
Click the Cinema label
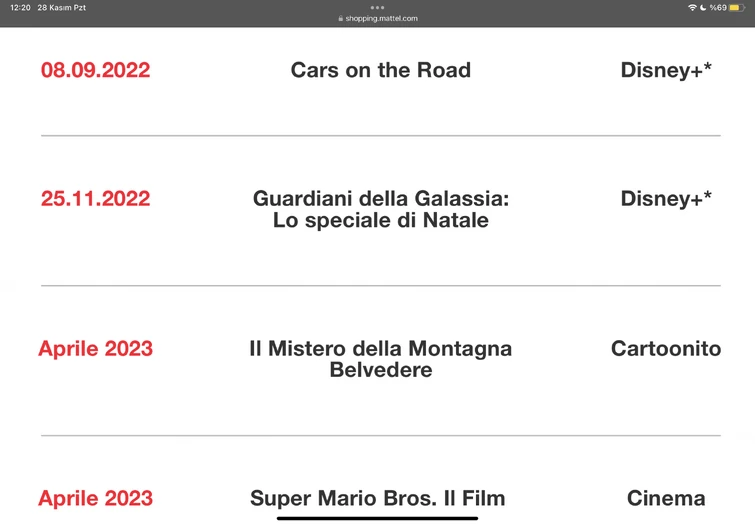pos(666,498)
